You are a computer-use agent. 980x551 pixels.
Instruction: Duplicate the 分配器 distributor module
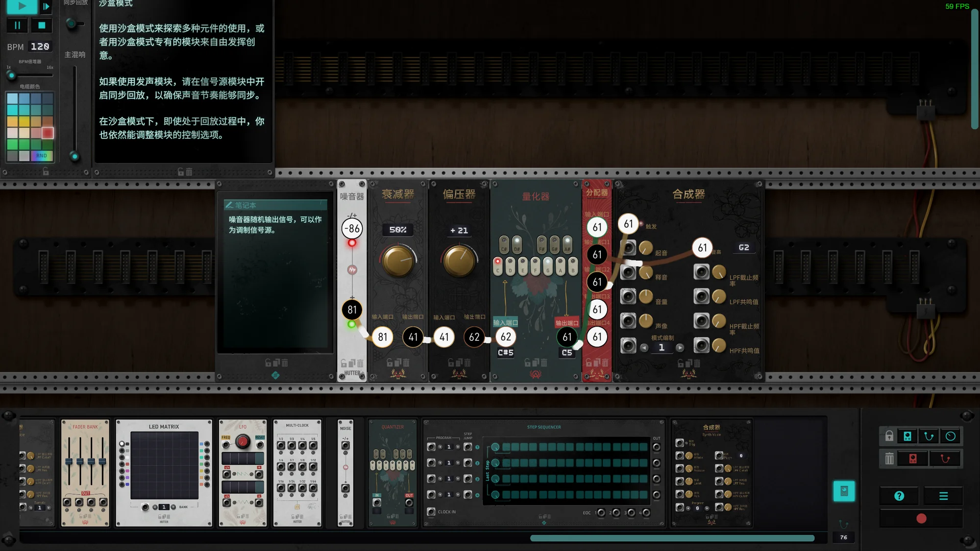point(597,363)
